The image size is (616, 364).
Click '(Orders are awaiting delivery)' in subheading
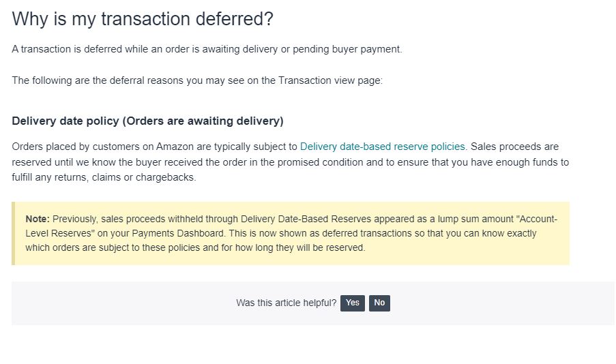[203, 121]
